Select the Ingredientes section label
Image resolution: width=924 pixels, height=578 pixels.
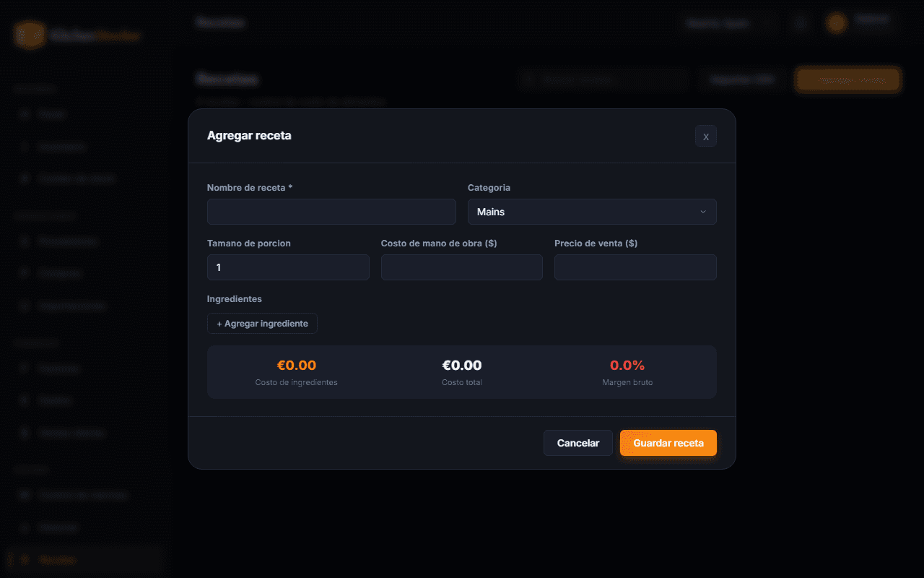[x=235, y=298]
